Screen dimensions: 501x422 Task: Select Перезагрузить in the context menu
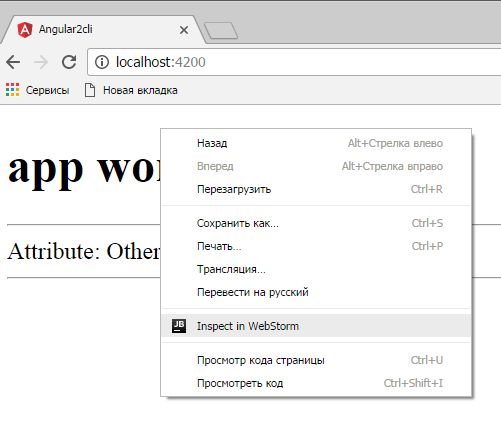pyautogui.click(x=316, y=189)
